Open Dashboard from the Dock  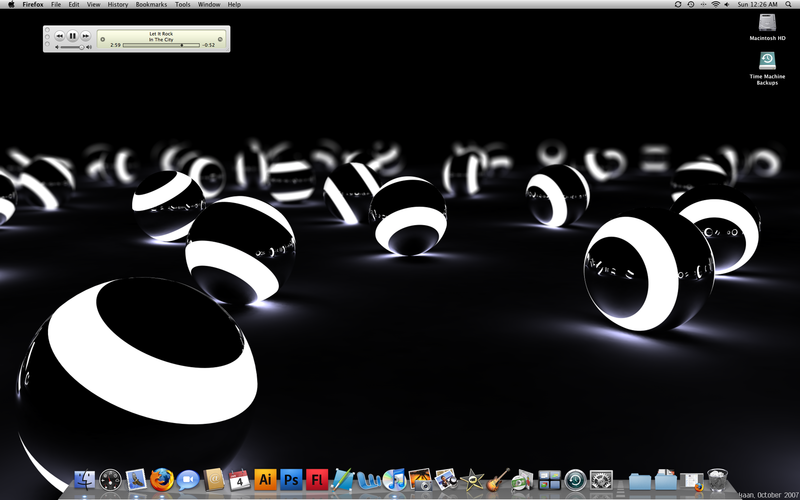pos(111,480)
